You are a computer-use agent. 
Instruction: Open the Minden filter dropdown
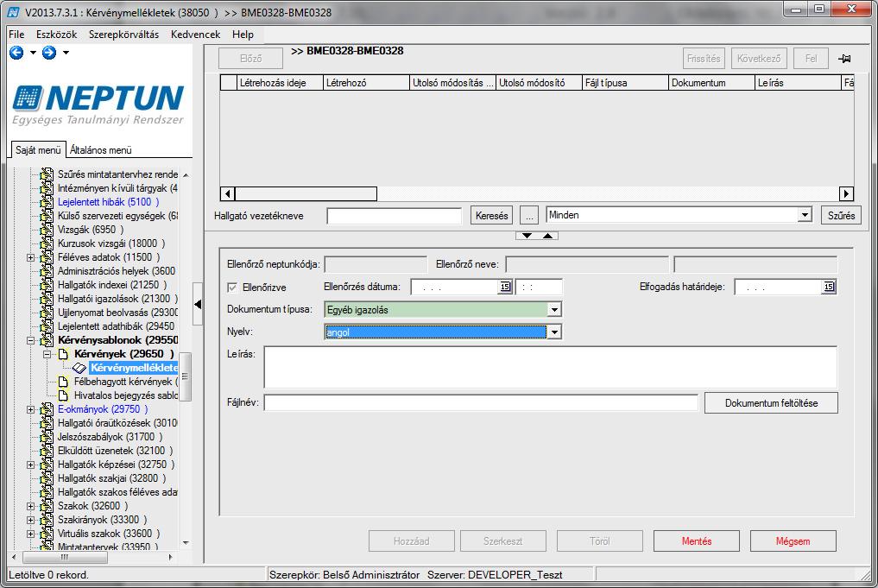pyautogui.click(x=805, y=215)
